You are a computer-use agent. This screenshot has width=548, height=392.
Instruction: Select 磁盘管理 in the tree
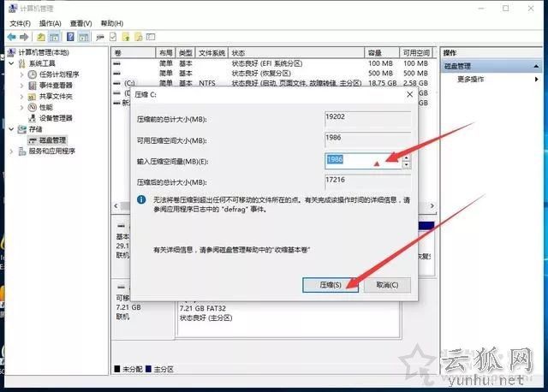[x=52, y=140]
